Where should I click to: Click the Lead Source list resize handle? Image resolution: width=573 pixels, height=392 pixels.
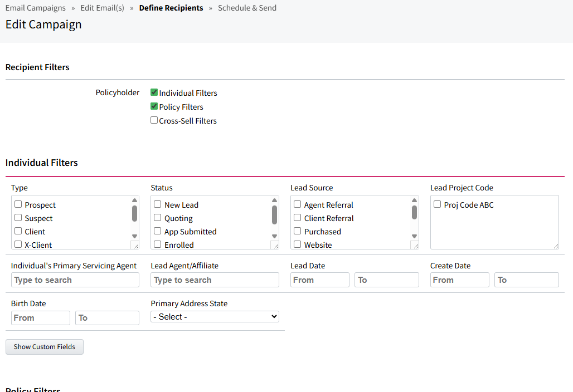415,245
